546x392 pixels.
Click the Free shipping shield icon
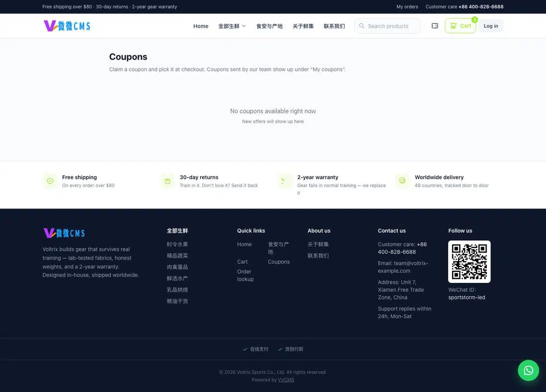pos(50,181)
